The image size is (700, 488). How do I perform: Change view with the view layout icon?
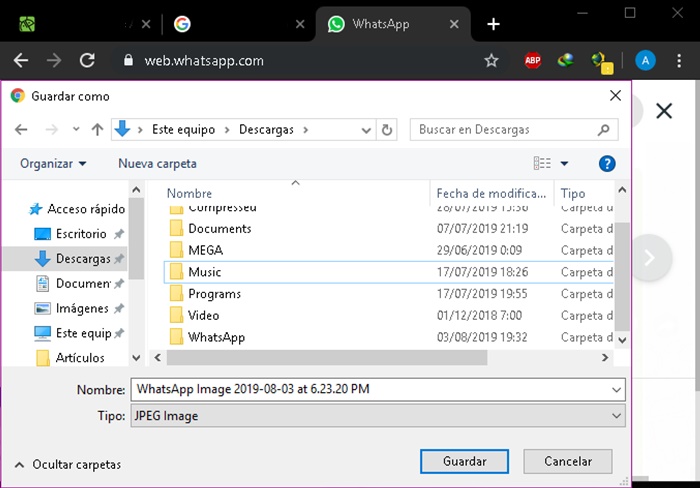click(542, 163)
